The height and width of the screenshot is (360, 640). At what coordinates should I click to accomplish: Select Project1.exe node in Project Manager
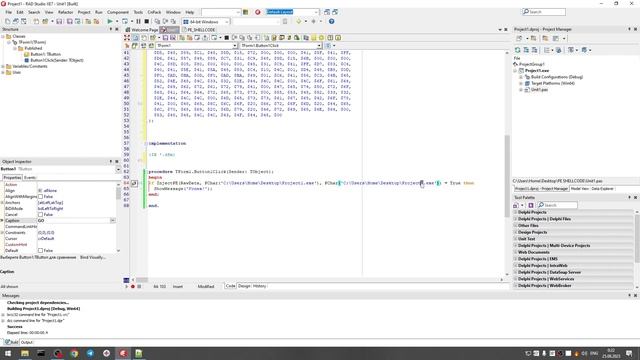tap(537, 71)
